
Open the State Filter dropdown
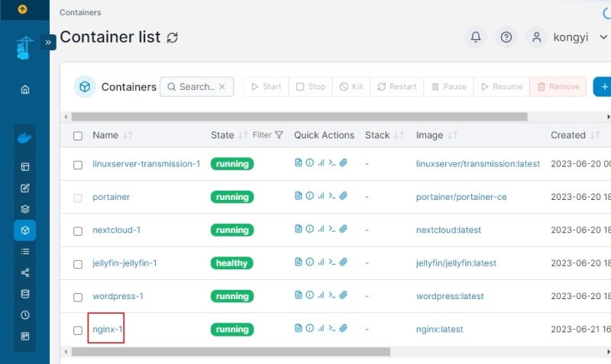pyautogui.click(x=267, y=135)
